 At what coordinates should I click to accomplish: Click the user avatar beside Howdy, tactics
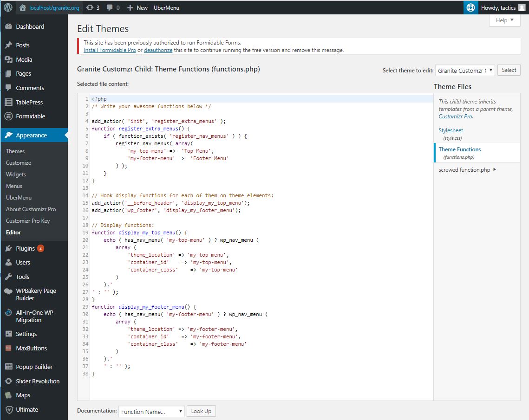pyautogui.click(x=522, y=7)
